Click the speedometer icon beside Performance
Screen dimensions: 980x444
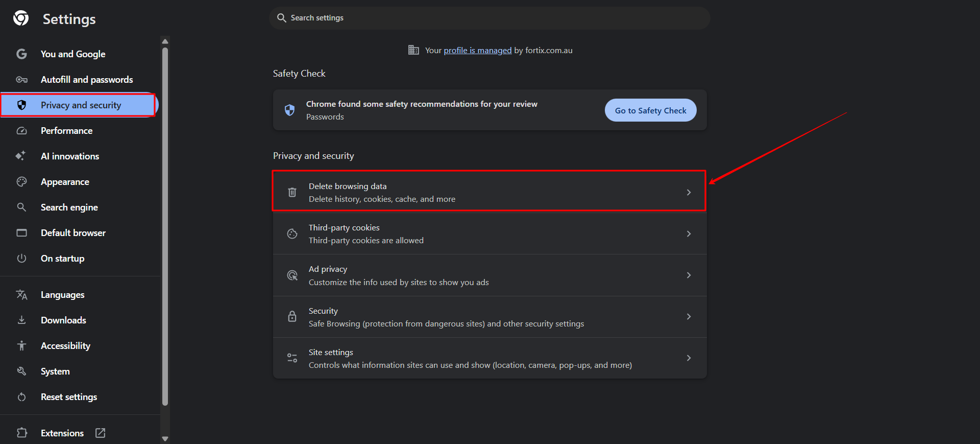pyautogui.click(x=21, y=131)
